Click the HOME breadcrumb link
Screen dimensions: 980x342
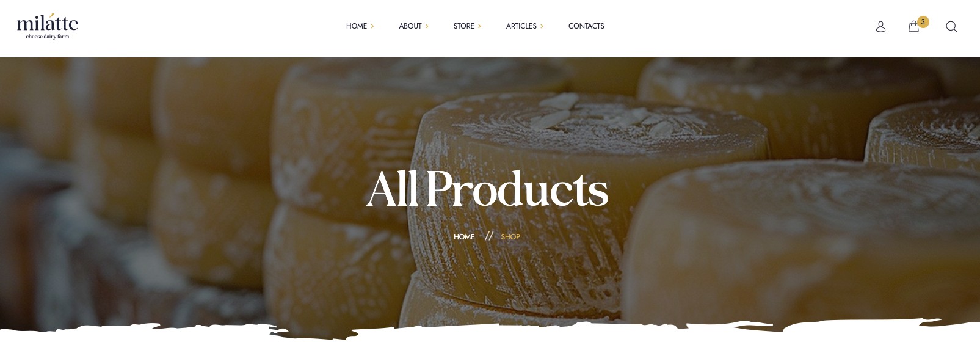coord(464,237)
